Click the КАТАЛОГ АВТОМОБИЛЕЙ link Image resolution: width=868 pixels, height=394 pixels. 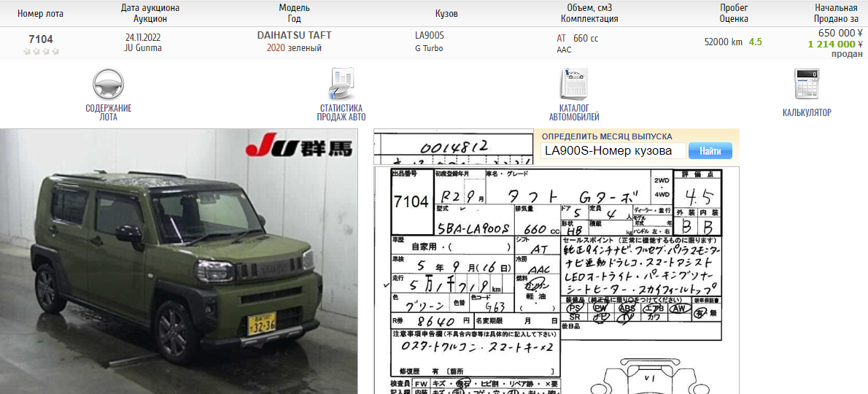click(x=574, y=112)
